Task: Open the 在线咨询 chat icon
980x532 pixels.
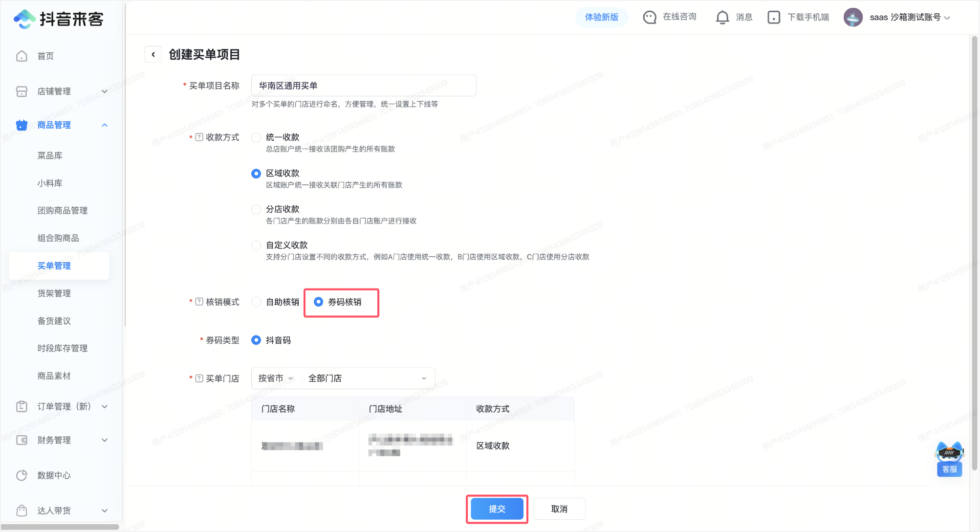Action: point(650,17)
